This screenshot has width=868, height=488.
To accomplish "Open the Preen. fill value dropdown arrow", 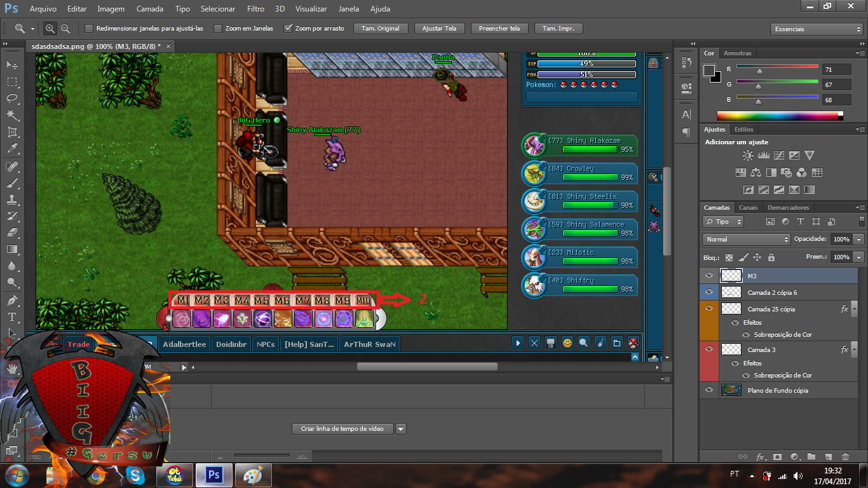I will 859,257.
